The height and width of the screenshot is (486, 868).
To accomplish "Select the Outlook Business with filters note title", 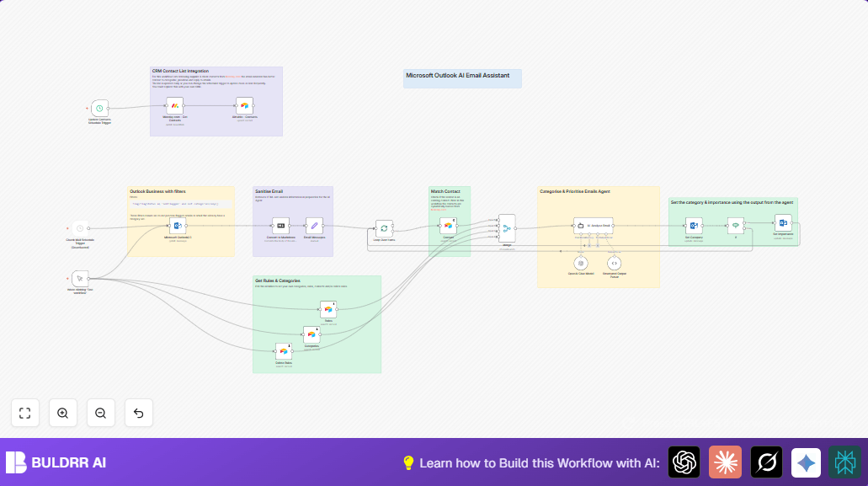I will pos(157,191).
